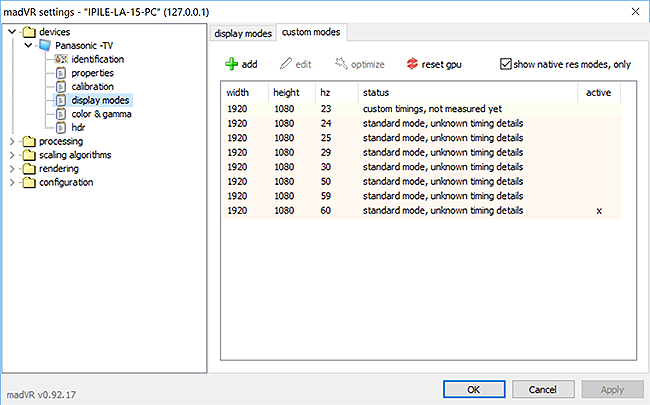Open identification tree item

click(97, 59)
